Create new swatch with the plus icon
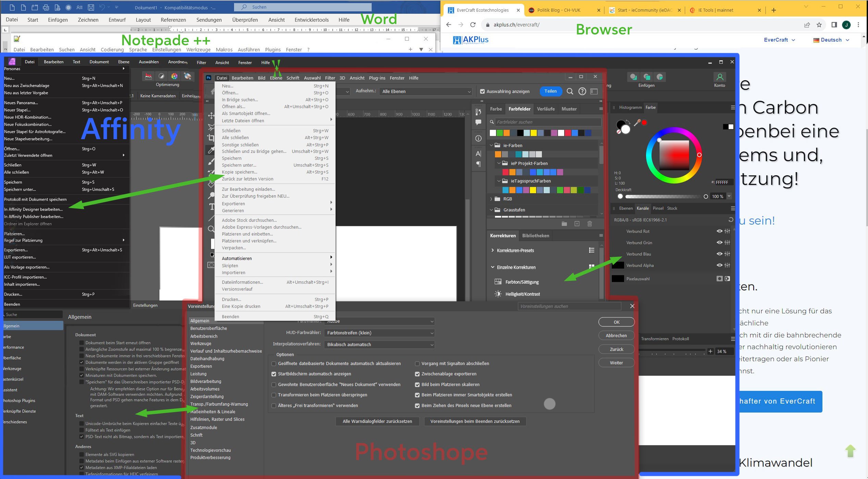This screenshot has width=868, height=479. click(577, 224)
